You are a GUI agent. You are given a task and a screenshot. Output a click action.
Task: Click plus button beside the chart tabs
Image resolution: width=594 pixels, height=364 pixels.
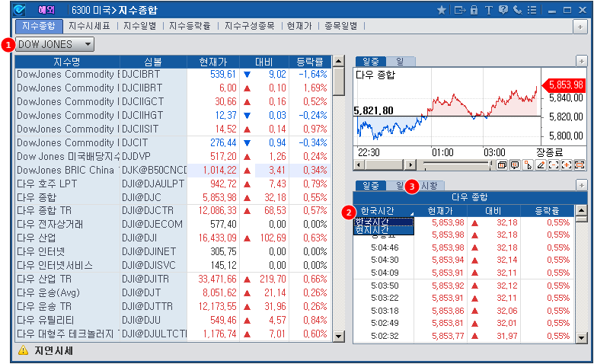[581, 61]
